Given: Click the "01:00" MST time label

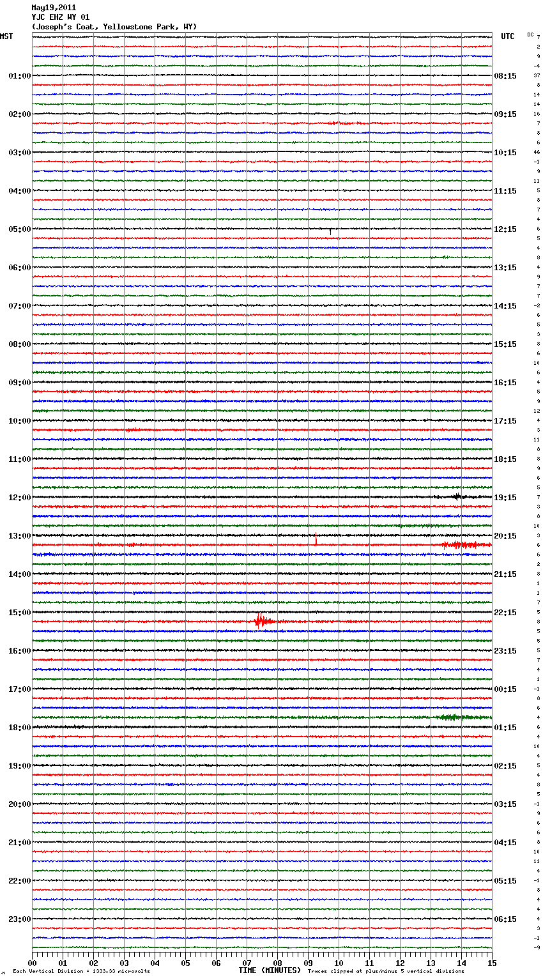Looking at the screenshot, I should [20, 76].
